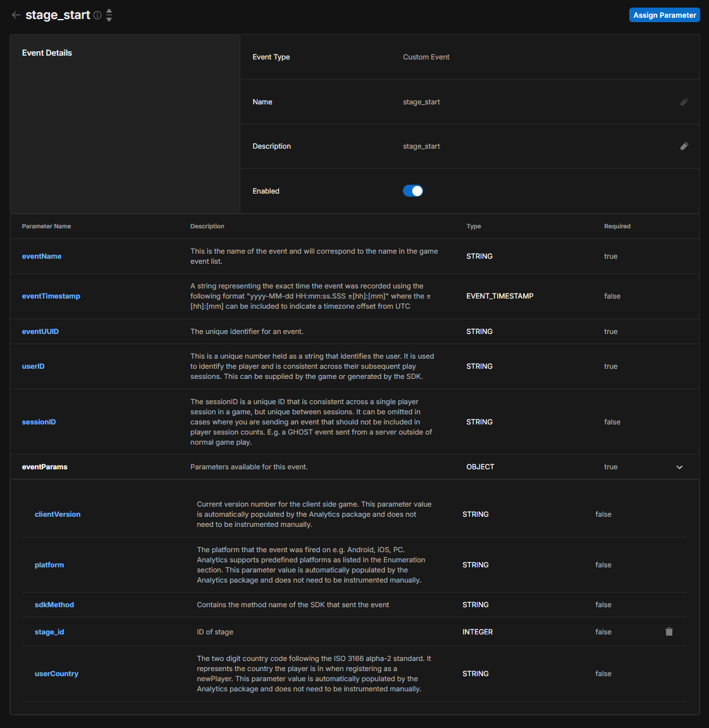Select the sessionID parameter link
The width and height of the screenshot is (709, 728).
pyautogui.click(x=39, y=422)
